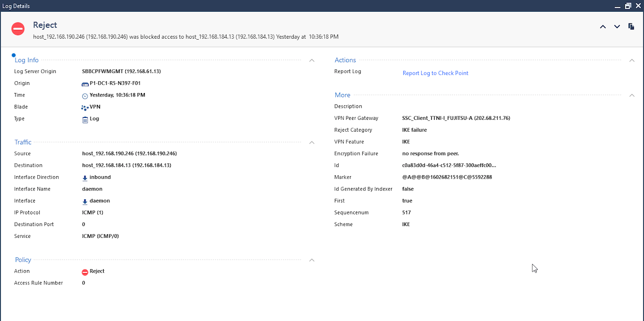Click the large red Reject icon in header
Image resolution: width=644 pixels, height=321 pixels.
(18, 29)
